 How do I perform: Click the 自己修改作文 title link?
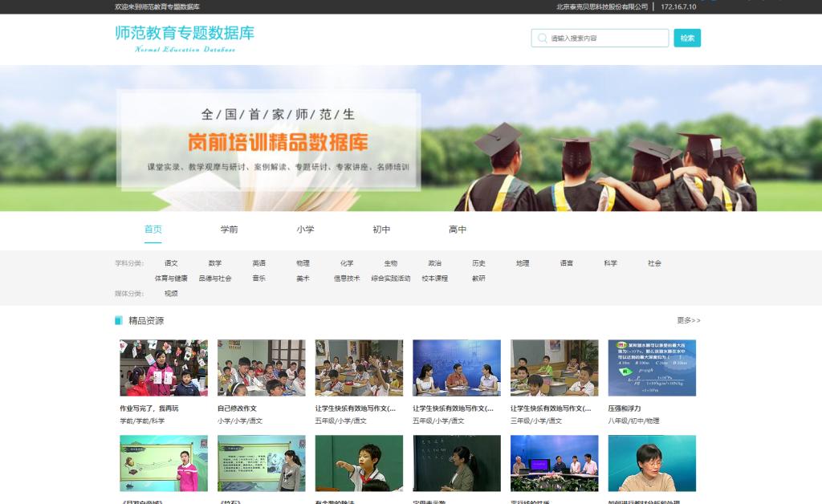pyautogui.click(x=237, y=408)
